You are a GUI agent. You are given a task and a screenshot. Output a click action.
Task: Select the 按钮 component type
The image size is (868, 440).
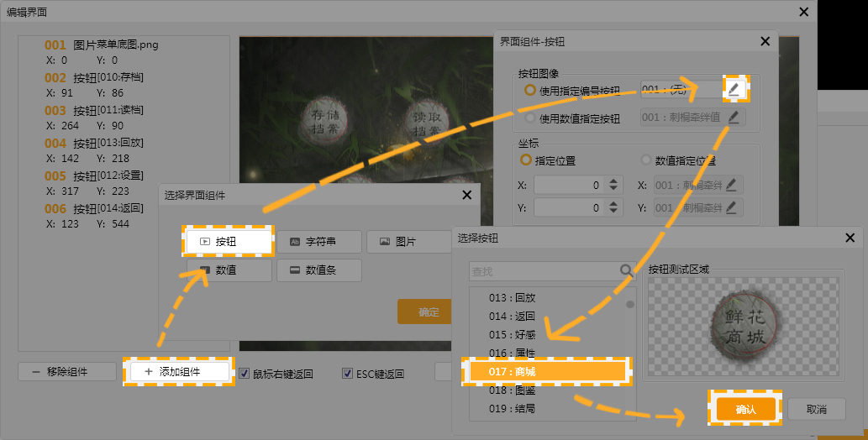229,241
